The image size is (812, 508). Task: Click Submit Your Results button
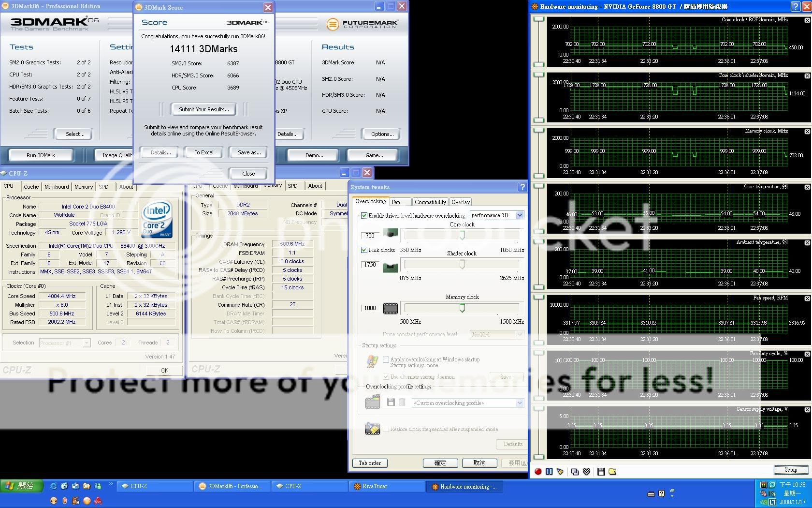203,109
